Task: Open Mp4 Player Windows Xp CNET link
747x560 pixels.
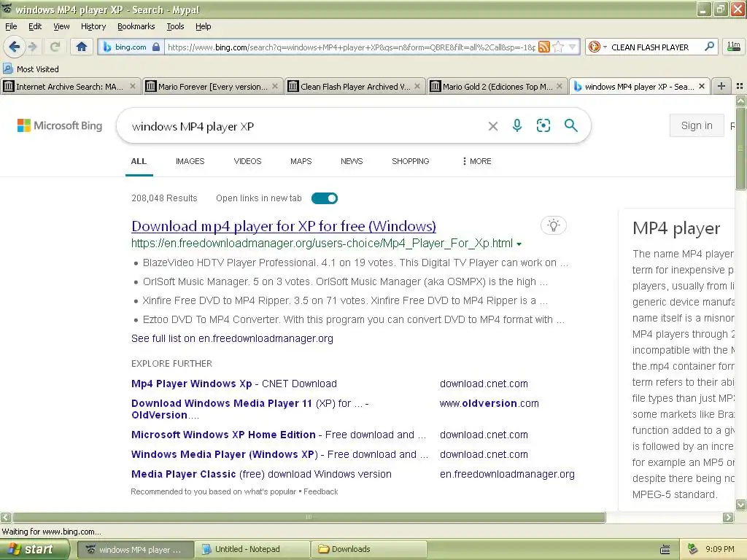Action: click(x=234, y=384)
